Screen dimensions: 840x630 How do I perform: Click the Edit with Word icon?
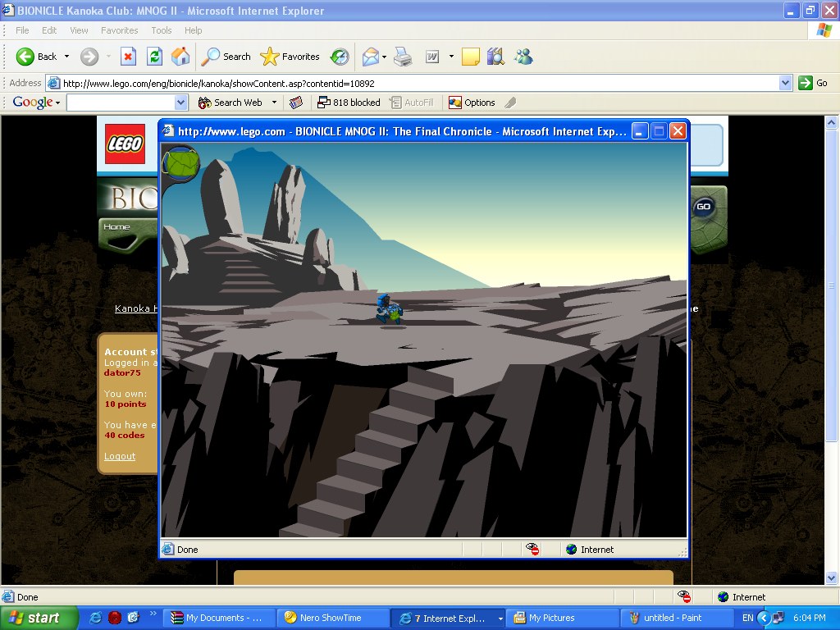(432, 57)
